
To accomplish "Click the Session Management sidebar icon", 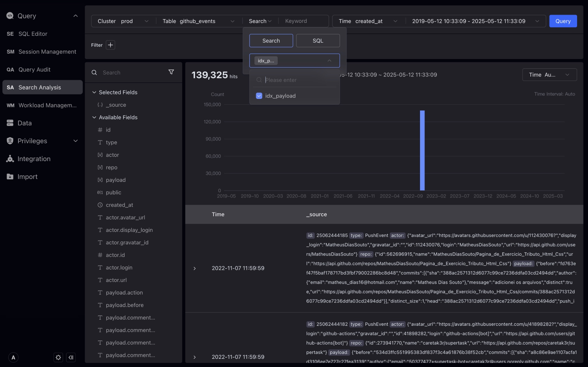I will click(10, 52).
